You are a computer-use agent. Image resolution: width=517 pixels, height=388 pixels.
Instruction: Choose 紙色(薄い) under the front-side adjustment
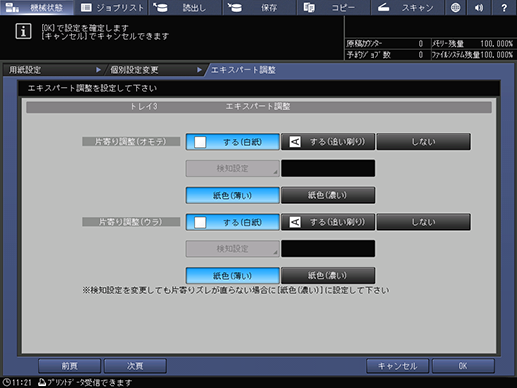(x=233, y=195)
